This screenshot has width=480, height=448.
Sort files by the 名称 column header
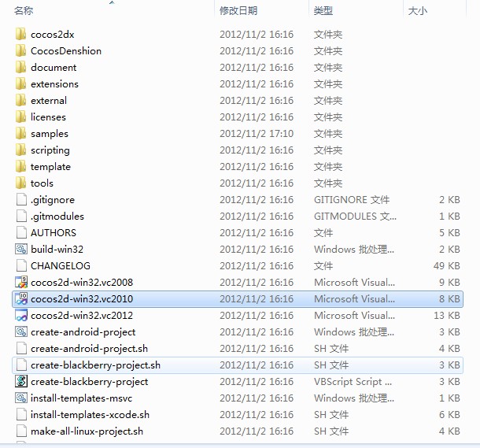(x=24, y=11)
